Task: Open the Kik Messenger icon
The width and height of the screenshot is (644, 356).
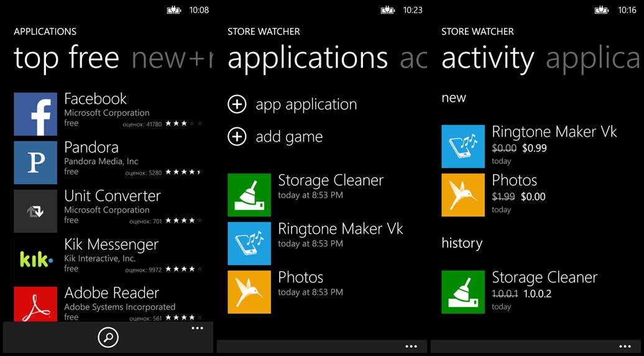Action: click(35, 260)
